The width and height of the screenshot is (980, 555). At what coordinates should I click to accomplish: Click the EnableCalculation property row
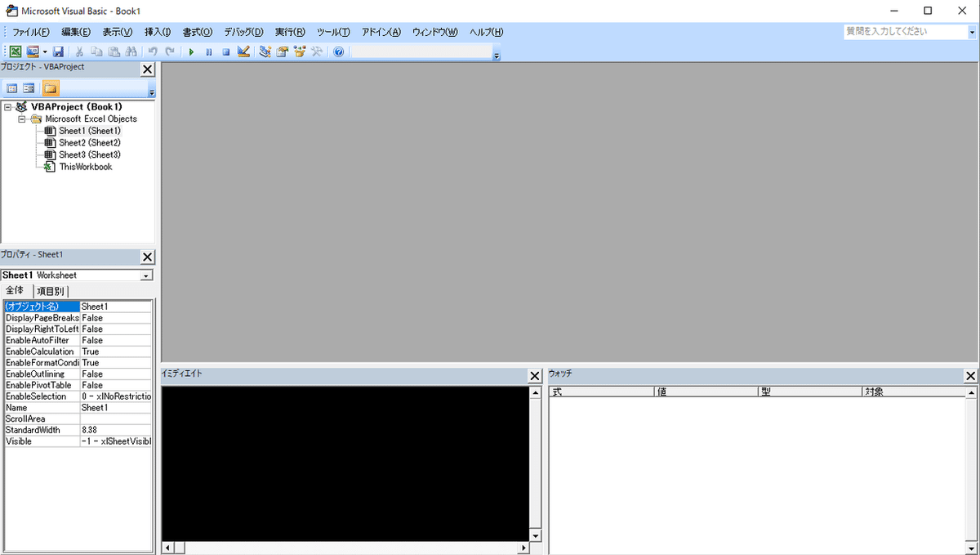(x=78, y=351)
